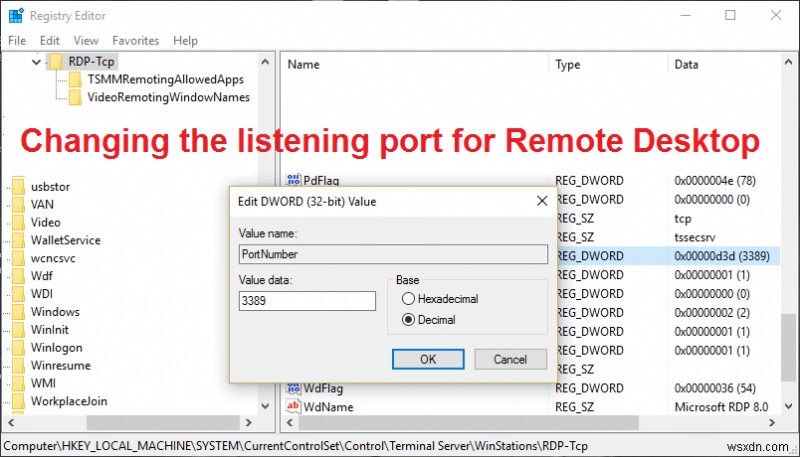Click the WdName string value icon
Screen dimensions: 800x457
(x=293, y=407)
